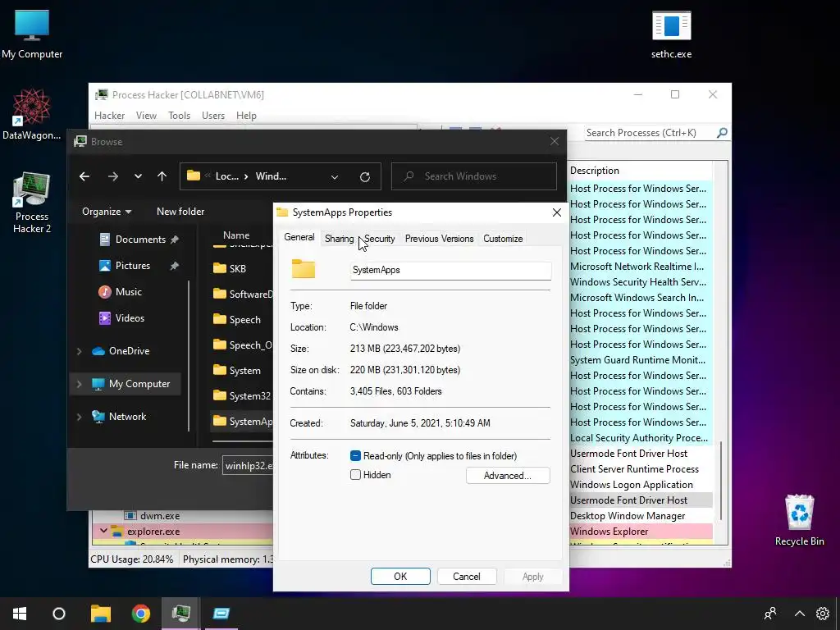Open the Recycle Bin on the desktop

(x=799, y=519)
